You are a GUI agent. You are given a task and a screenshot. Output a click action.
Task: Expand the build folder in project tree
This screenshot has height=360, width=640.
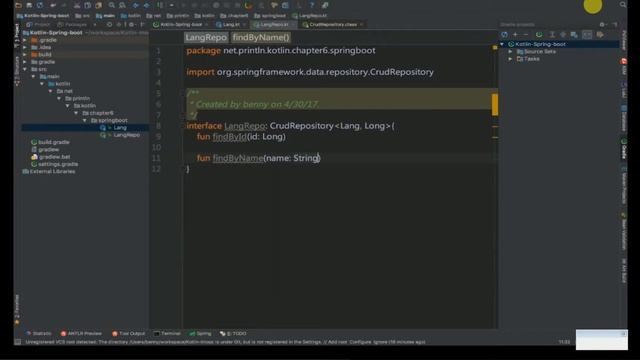tap(25, 54)
